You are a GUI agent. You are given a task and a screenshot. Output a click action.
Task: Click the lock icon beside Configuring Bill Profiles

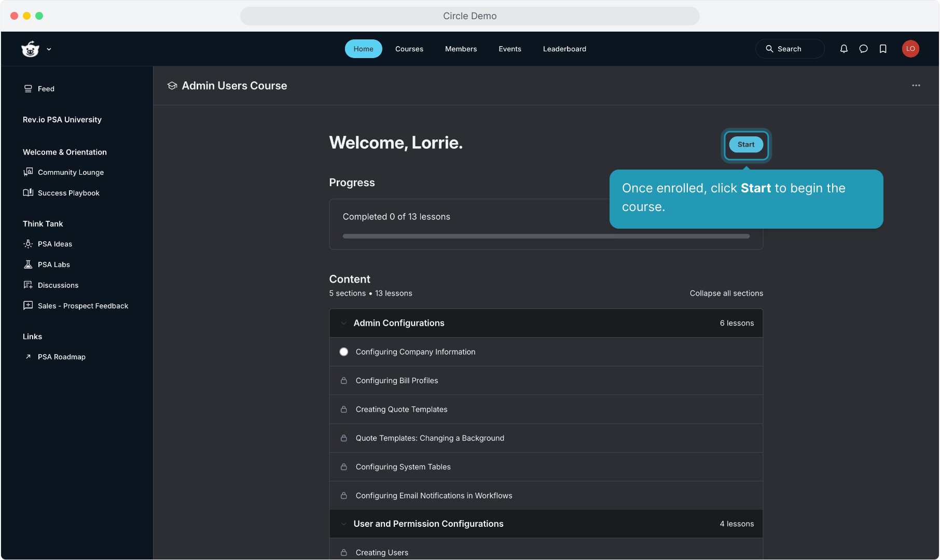coord(343,381)
